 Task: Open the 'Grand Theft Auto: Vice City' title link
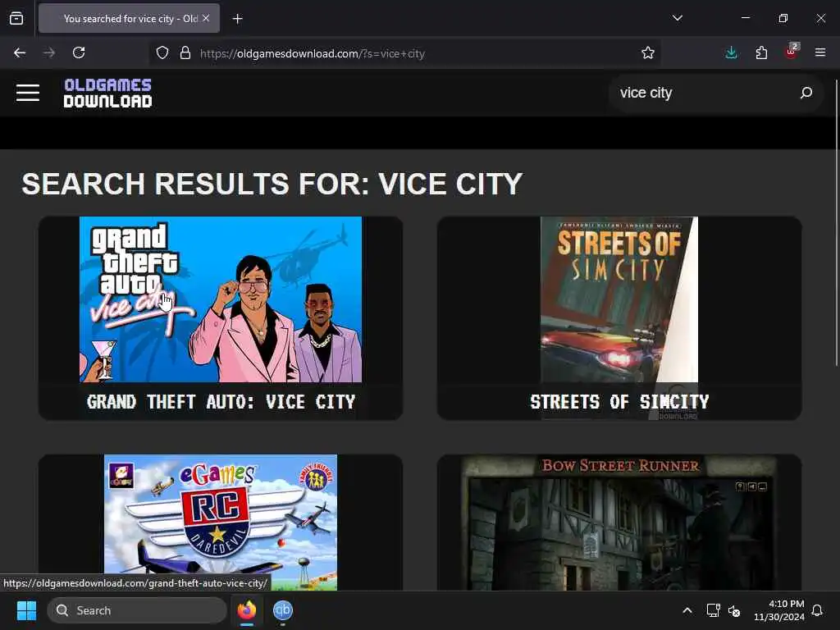(221, 402)
